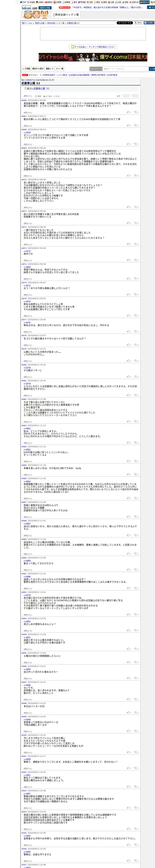Click the Facebook いいね! button

[x=149, y=23]
